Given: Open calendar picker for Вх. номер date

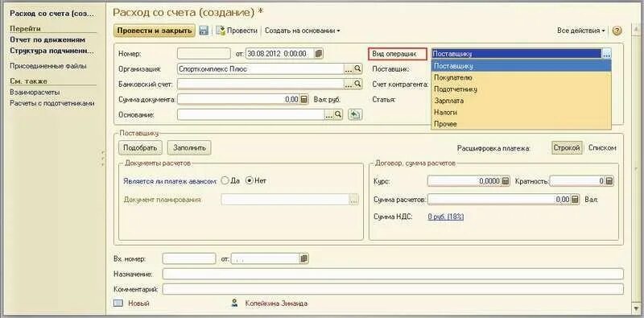Looking at the screenshot, I should click(x=304, y=259).
